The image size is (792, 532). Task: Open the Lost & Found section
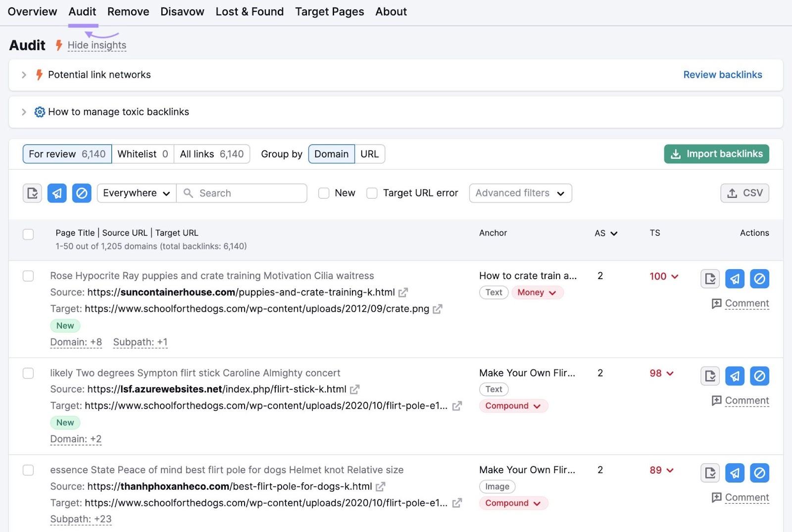249,11
